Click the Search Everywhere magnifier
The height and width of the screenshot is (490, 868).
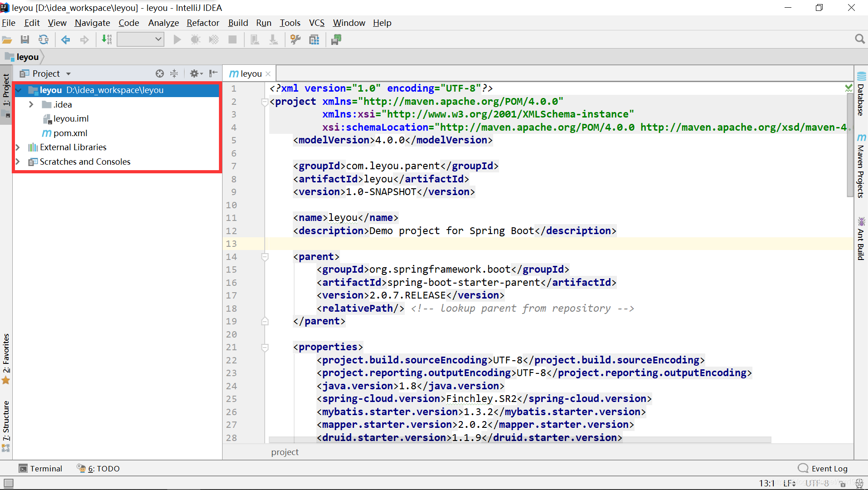[x=859, y=39]
